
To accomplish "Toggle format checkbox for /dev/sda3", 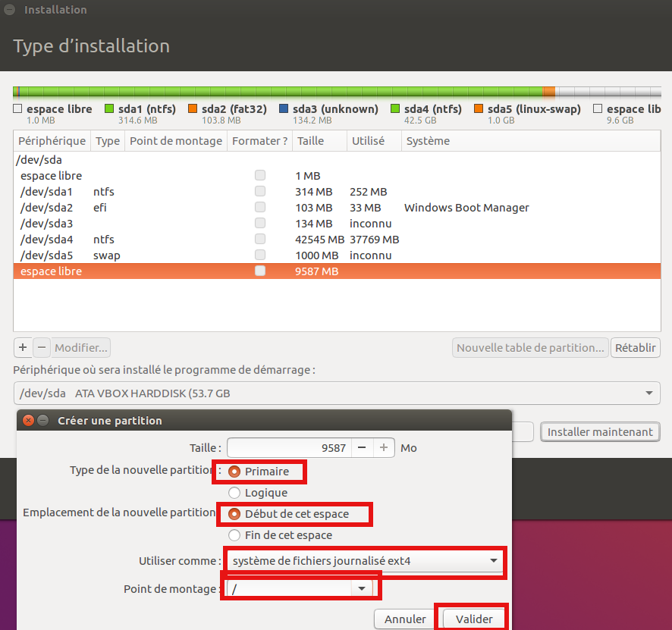I will point(259,223).
